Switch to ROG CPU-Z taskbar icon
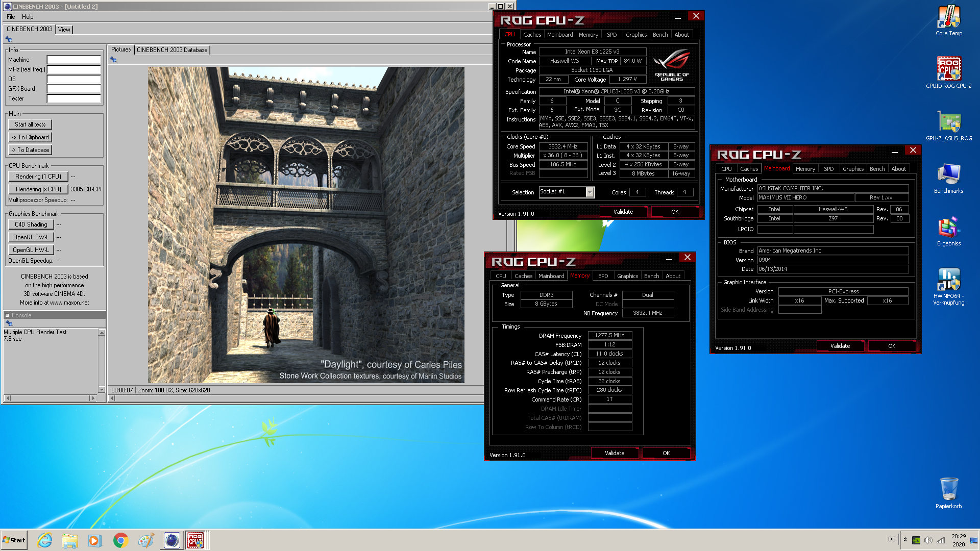This screenshot has width=980, height=551. tap(196, 540)
